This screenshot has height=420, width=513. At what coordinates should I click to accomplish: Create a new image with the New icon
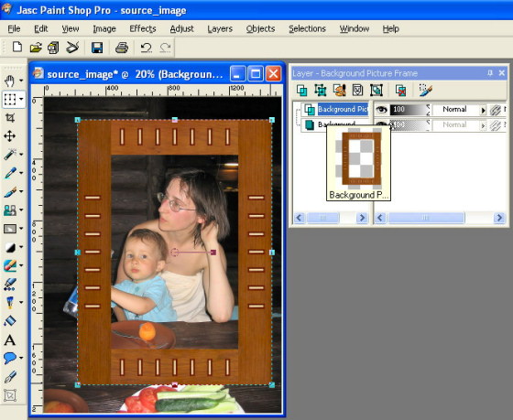[x=17, y=48]
